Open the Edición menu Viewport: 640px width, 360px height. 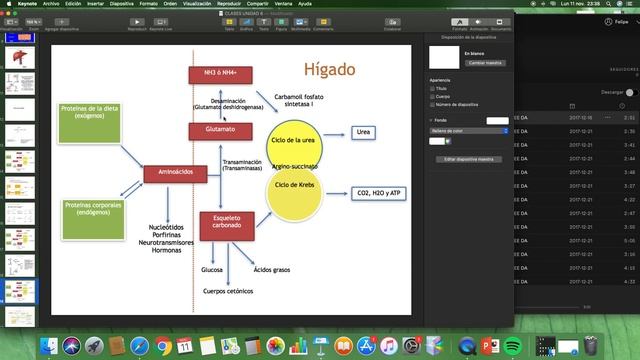tap(73, 4)
